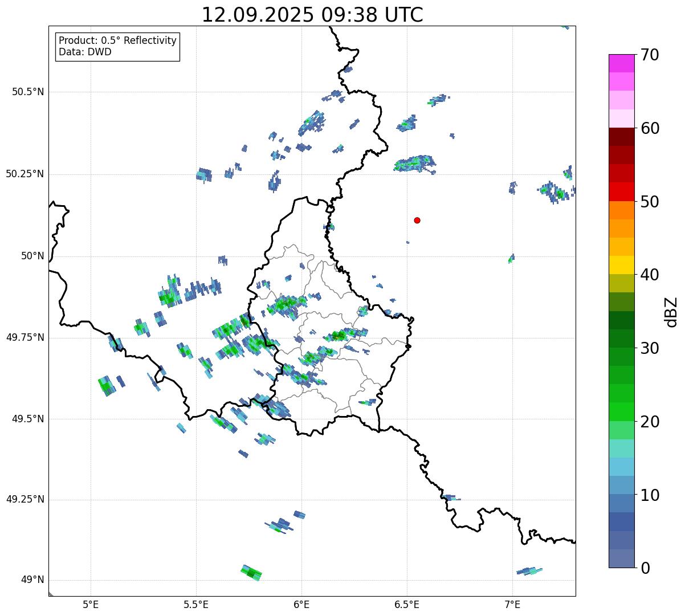
Task: Click the '49.5°N' latitude label
Action: [x=28, y=419]
